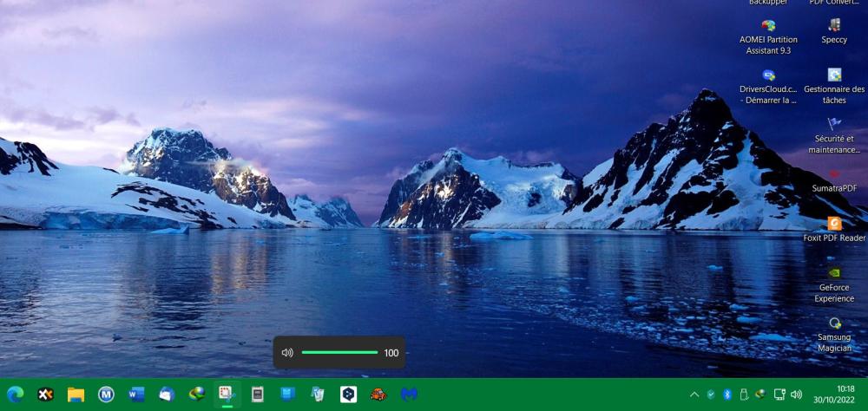
Task: Open the network connection tray icon
Action: click(x=779, y=395)
